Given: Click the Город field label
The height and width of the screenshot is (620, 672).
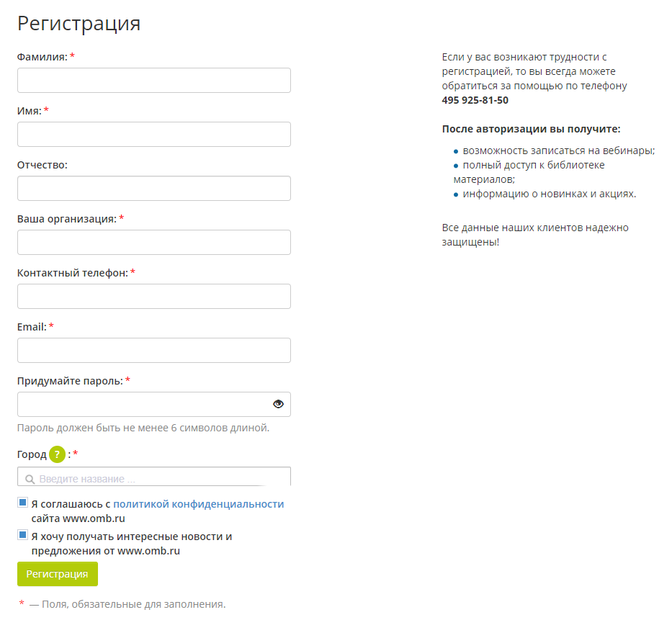Looking at the screenshot, I should click(x=32, y=454).
